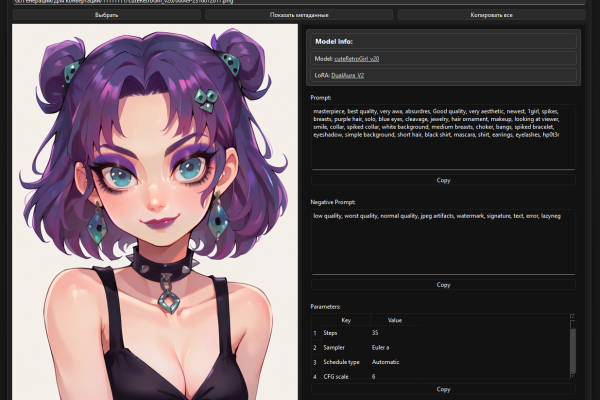The image size is (600, 400).
Task: Click the Копировать все button
Action: click(491, 15)
